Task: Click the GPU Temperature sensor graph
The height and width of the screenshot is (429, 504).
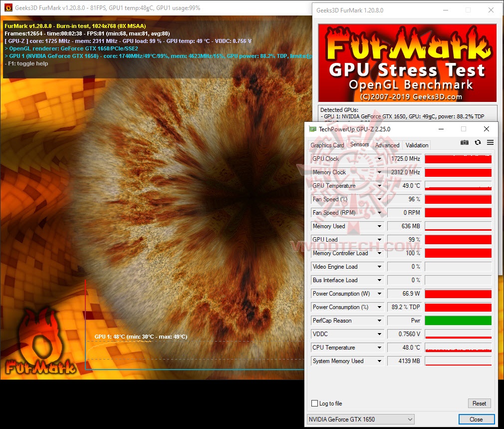Action: [x=458, y=186]
